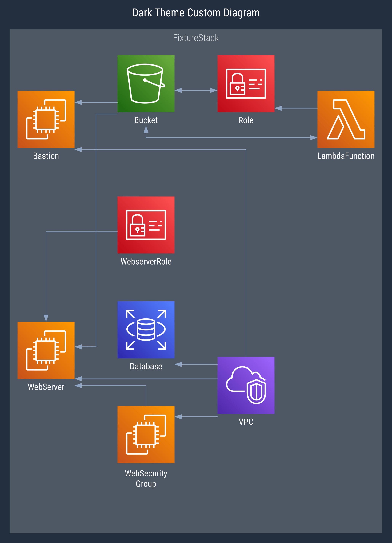392x543 pixels.
Task: Click the WebSecurity Group text label
Action: (x=146, y=478)
